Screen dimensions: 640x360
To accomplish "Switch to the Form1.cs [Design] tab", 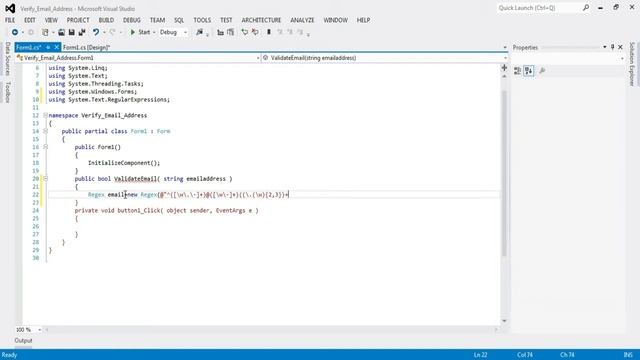I will pos(87,47).
